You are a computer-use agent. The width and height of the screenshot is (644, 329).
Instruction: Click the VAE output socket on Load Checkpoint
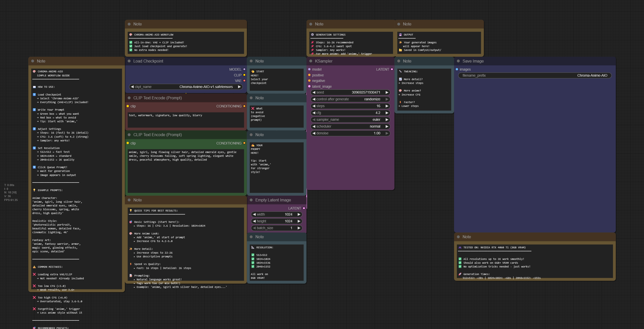pos(244,81)
